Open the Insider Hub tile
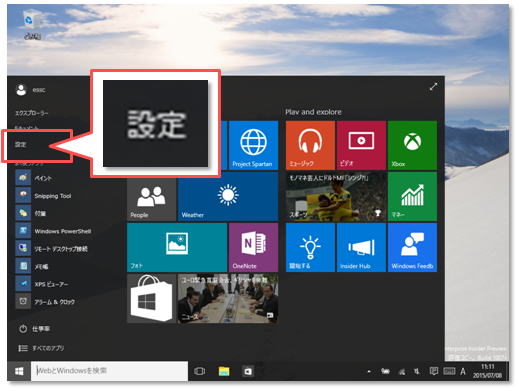Image resolution: width=519 pixels, height=391 pixels. click(361, 247)
